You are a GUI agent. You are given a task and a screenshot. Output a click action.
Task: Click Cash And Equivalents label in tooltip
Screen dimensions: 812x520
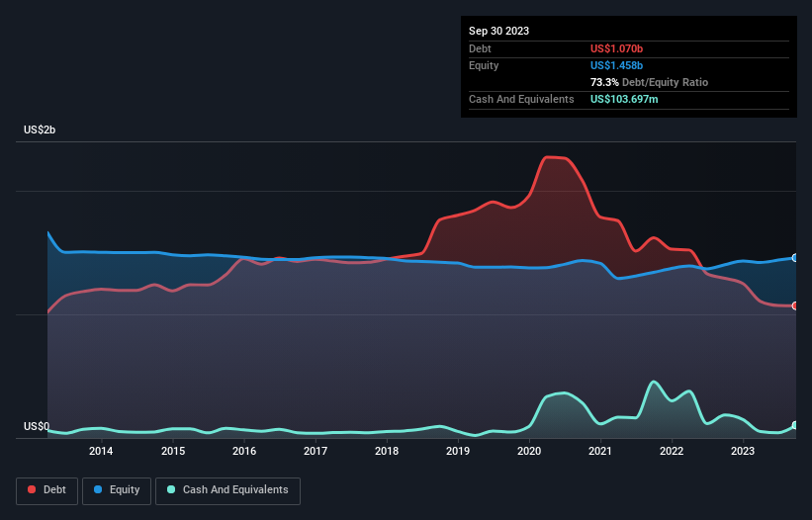pos(521,99)
